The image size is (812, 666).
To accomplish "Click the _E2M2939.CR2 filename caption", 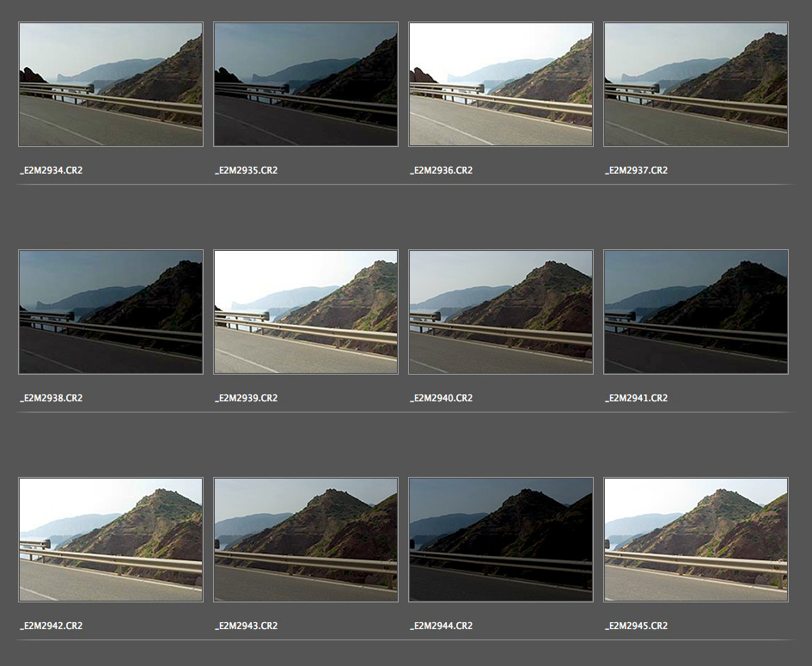I will pyautogui.click(x=246, y=398).
